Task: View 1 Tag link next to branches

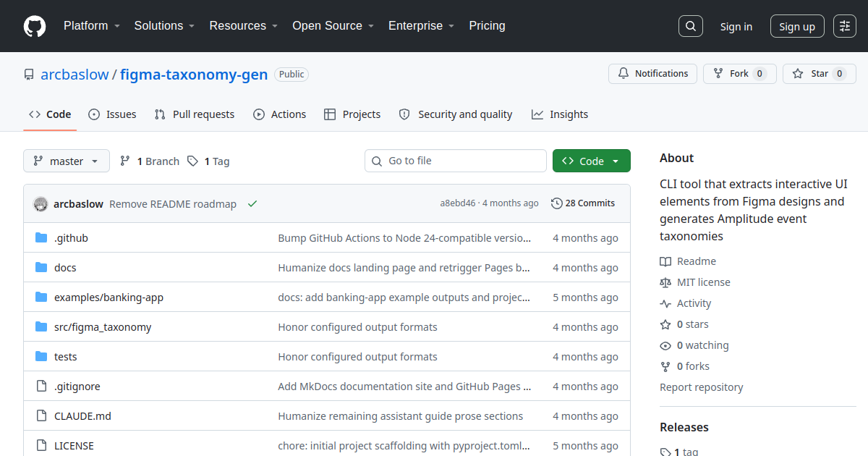Action: pos(208,161)
